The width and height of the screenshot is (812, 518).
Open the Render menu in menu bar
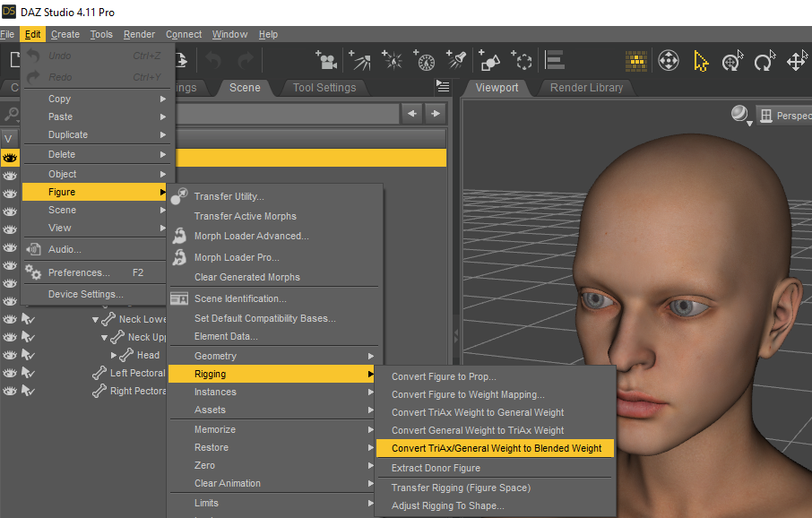139,34
